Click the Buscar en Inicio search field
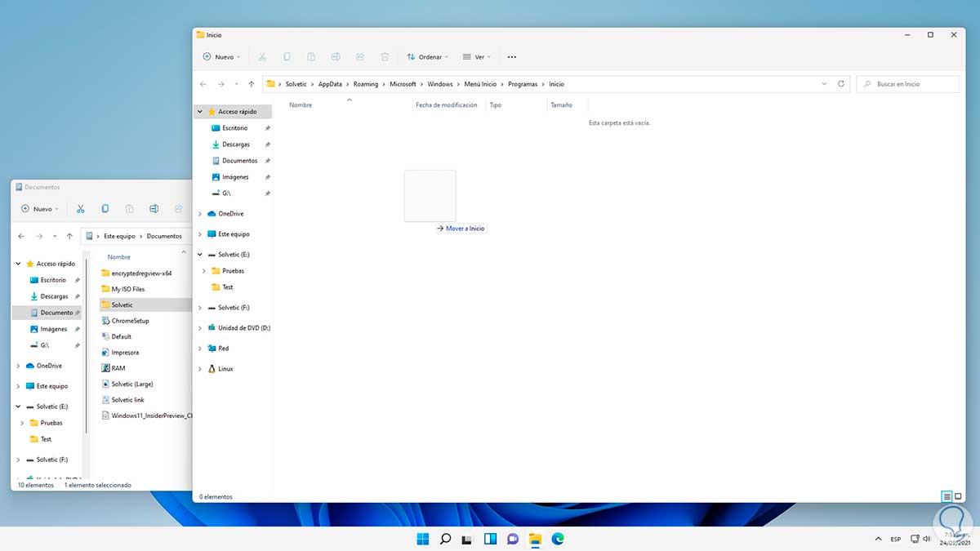Screen dimensions: 980x551 pos(907,84)
